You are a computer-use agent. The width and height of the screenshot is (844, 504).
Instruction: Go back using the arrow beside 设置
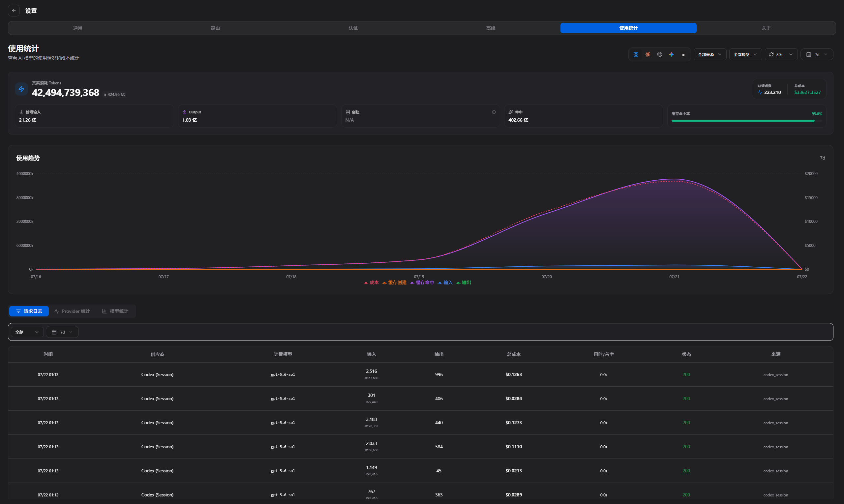pos(14,11)
